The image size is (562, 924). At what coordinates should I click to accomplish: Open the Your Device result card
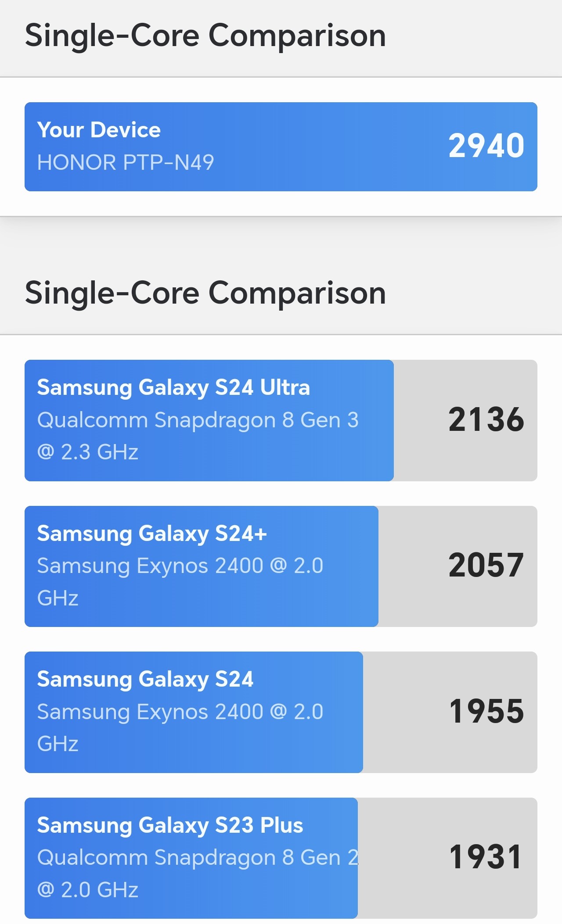[x=281, y=147]
